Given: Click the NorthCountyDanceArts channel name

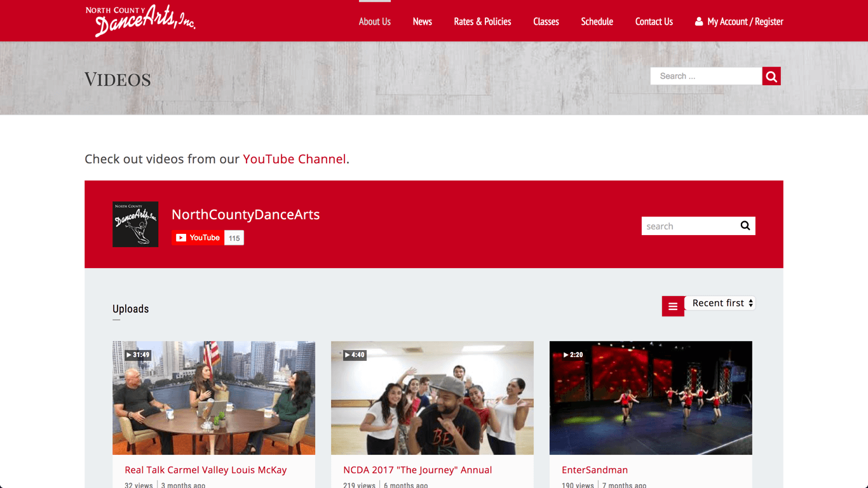Looking at the screenshot, I should [246, 215].
